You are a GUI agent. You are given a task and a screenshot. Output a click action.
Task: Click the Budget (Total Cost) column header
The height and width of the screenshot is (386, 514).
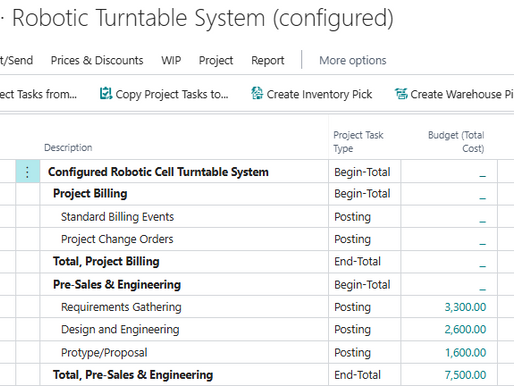pos(456,142)
